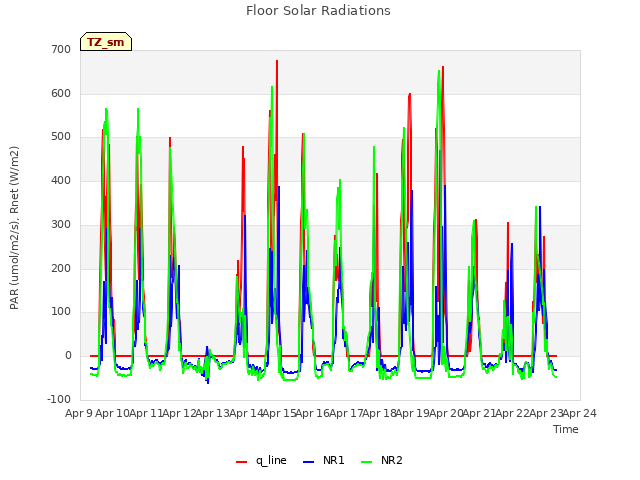Select the NR2 legend label

click(x=391, y=460)
